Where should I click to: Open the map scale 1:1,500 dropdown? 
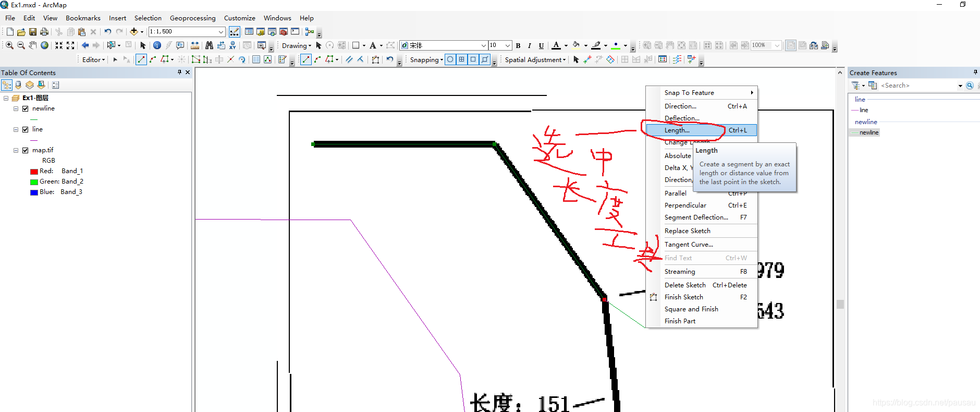pos(221,32)
